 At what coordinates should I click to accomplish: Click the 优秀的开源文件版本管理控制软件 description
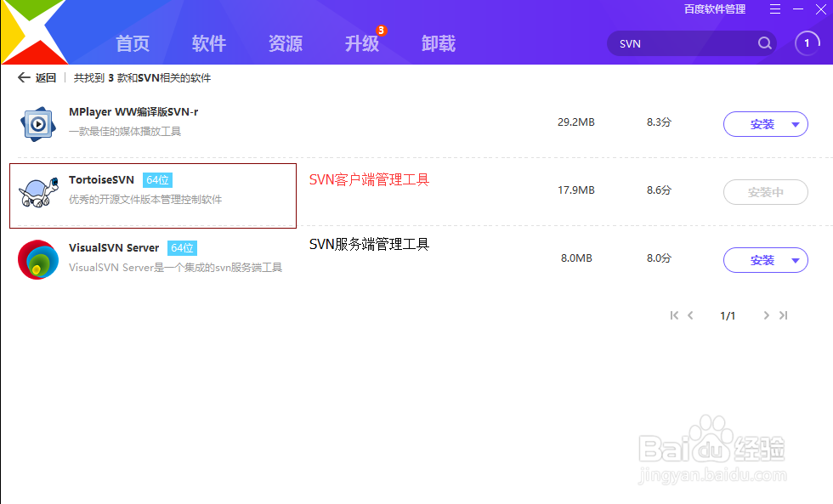point(145,200)
